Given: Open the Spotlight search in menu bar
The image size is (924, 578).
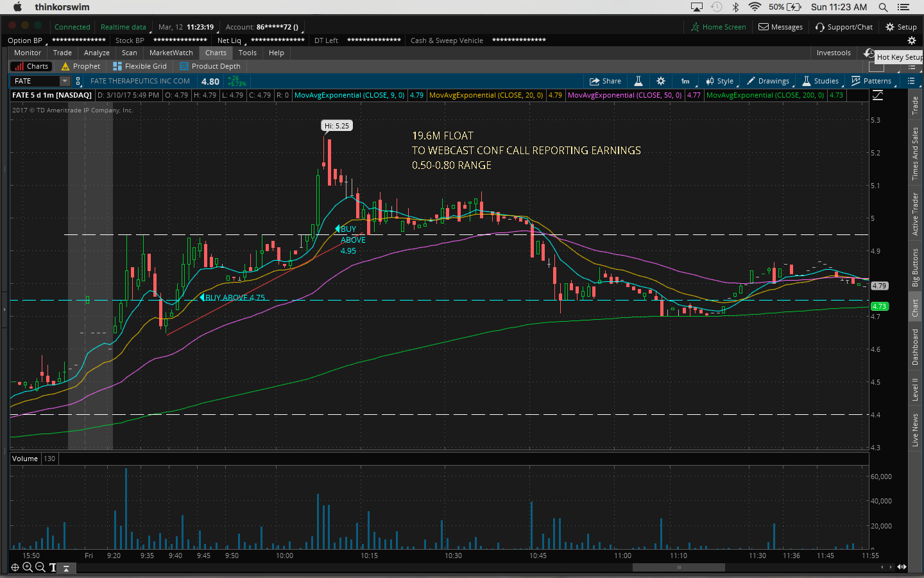Looking at the screenshot, I should (883, 7).
